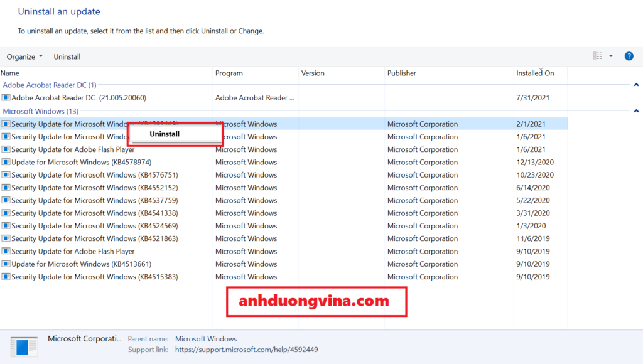Sort by the Publisher column header
Image resolution: width=643 pixels, height=364 pixels.
(x=402, y=73)
